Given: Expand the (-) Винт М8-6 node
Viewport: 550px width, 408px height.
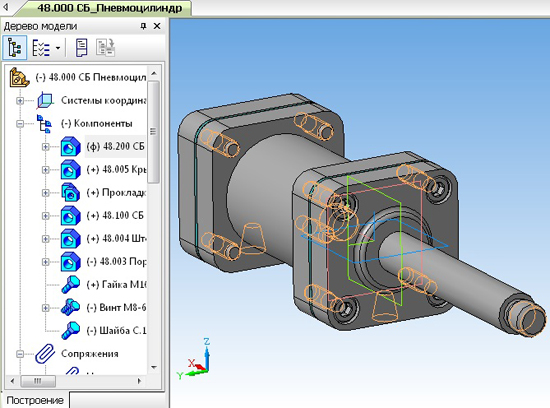Looking at the screenshot, I should 46,308.
